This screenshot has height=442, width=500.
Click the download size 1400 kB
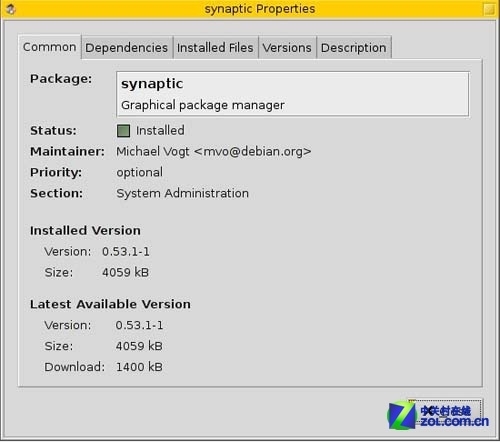pyautogui.click(x=139, y=367)
